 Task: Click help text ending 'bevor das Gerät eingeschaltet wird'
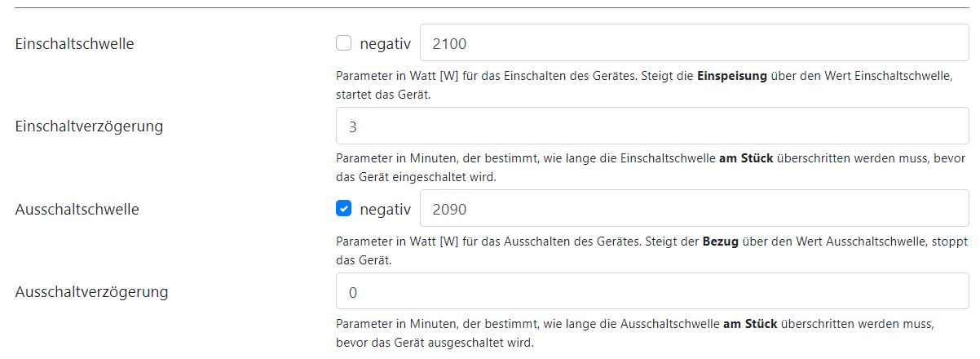coord(416,176)
